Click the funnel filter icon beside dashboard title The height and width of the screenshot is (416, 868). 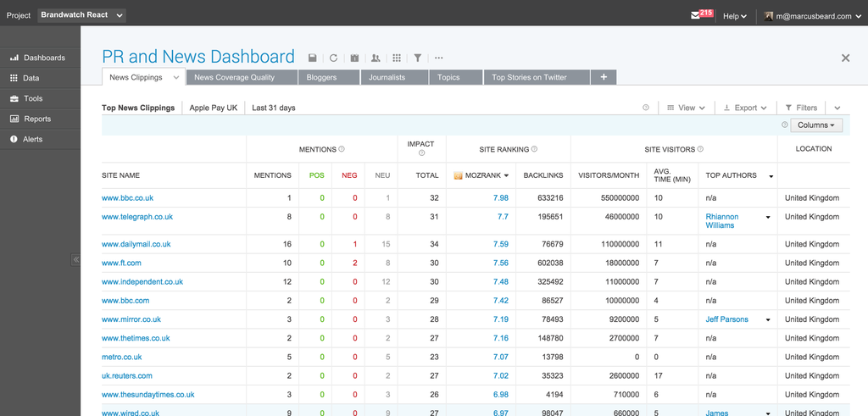pos(418,58)
